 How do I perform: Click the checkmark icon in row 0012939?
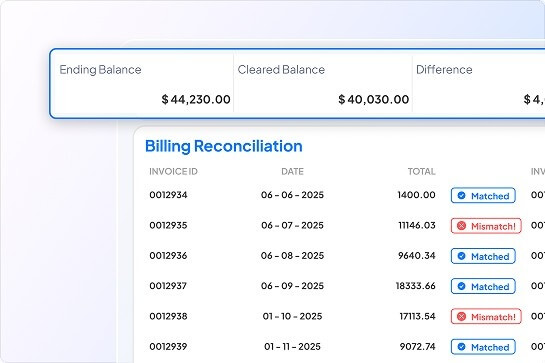461,347
